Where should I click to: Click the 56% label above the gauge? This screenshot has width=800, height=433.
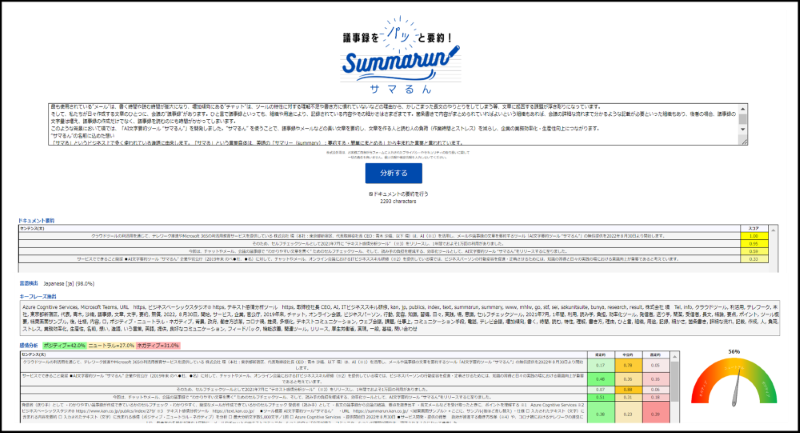734,352
